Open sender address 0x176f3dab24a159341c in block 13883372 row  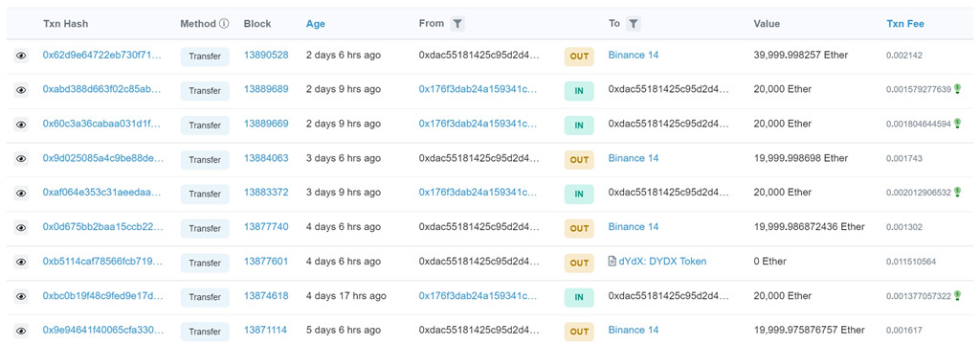point(478,193)
